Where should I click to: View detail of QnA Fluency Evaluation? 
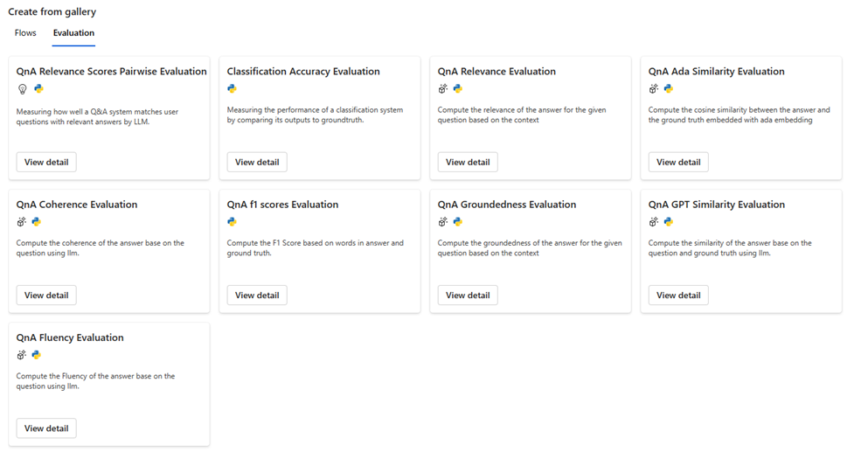(x=46, y=428)
